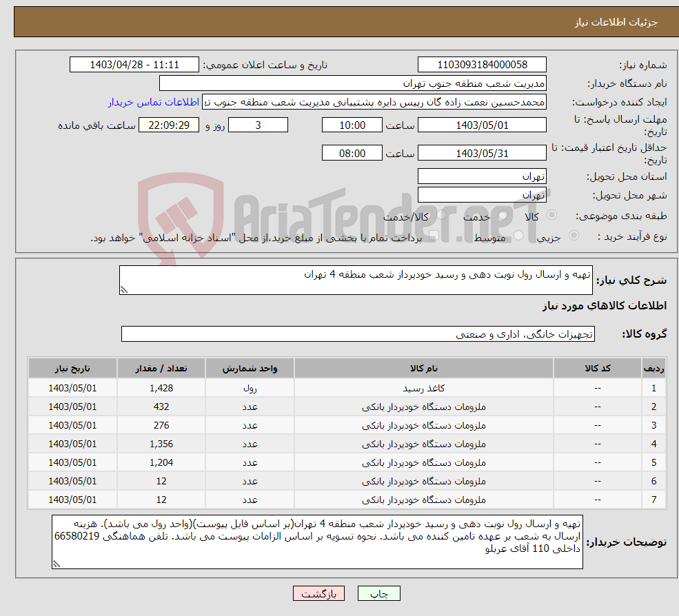Click item name in row 2
Image resolution: width=679 pixels, height=616 pixels.
pyautogui.click(x=424, y=407)
